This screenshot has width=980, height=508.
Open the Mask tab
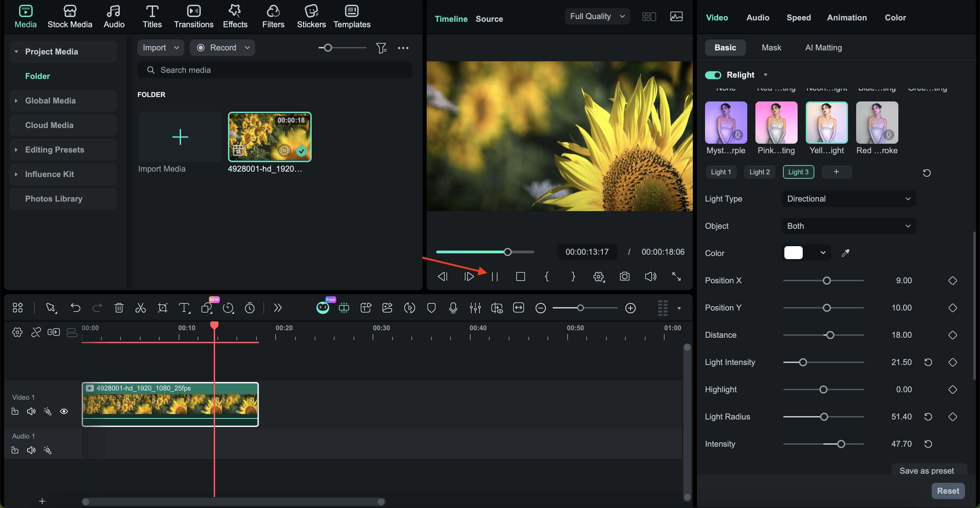click(x=771, y=47)
